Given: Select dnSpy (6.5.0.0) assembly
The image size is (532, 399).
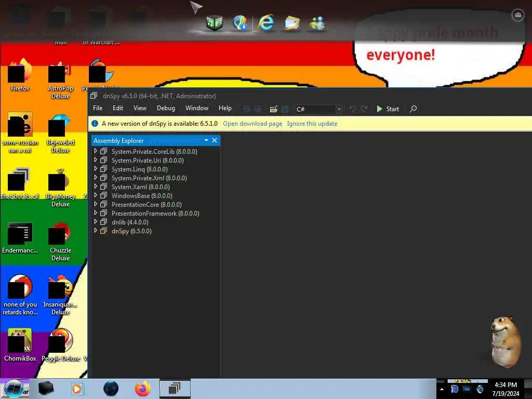Looking at the screenshot, I should pos(131,231).
